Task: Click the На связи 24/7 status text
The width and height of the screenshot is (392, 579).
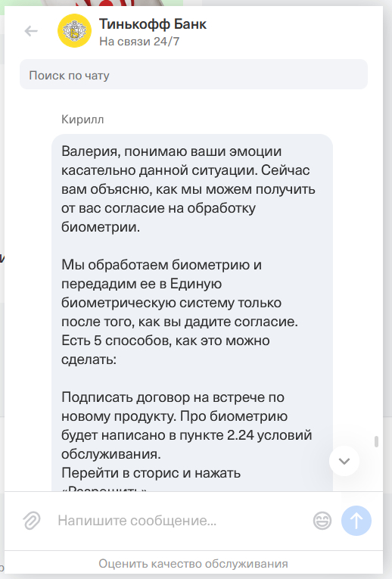Action: click(139, 42)
